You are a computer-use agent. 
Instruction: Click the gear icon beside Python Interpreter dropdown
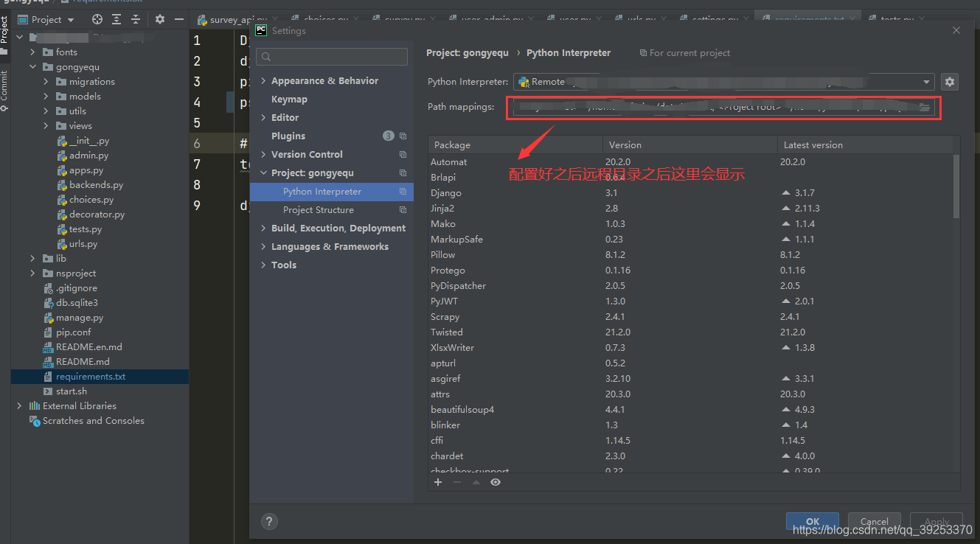[x=950, y=82]
